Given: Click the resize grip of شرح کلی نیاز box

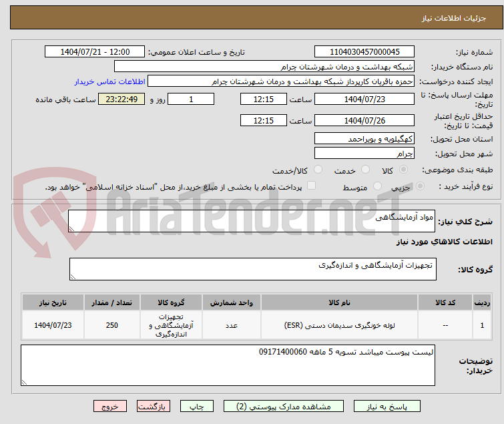Looking at the screenshot, I should click(71, 229).
